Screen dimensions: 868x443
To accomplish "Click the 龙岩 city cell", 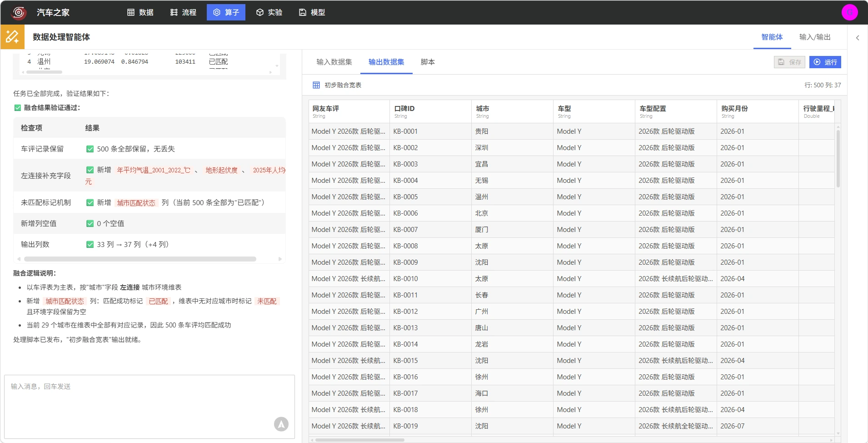I will pyautogui.click(x=512, y=344).
